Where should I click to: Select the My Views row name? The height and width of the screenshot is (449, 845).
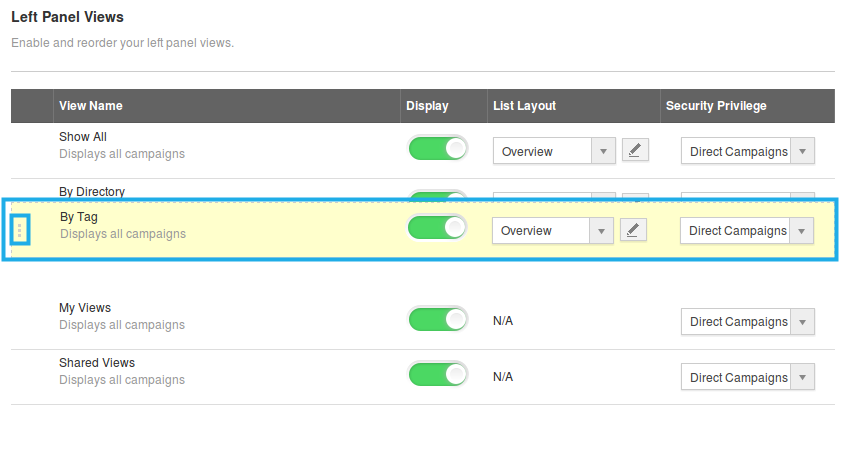coord(85,308)
